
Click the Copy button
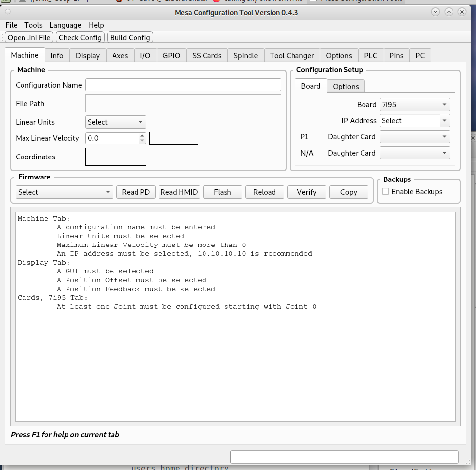(x=349, y=192)
